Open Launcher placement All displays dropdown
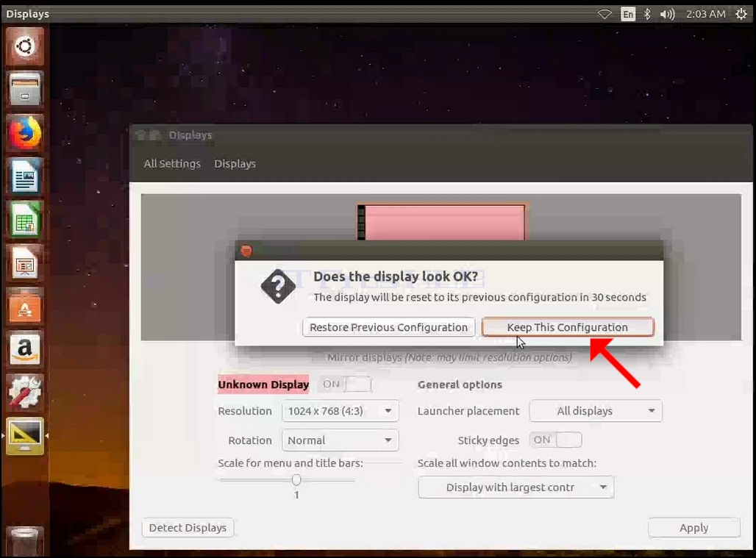Viewport: 756px width, 558px height. 596,411
